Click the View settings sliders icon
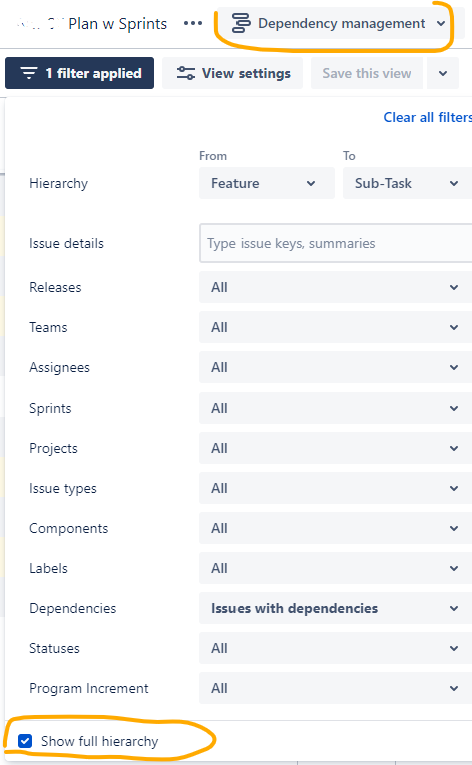 click(185, 73)
